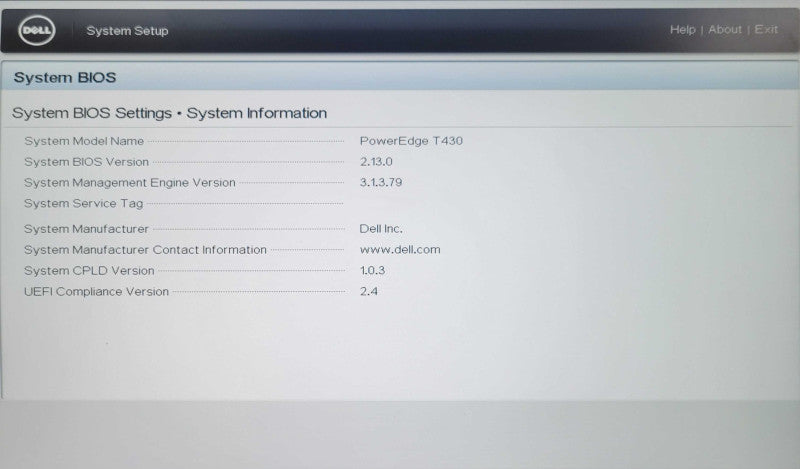Select System Management Engine Version label
The height and width of the screenshot is (469, 800).
130,183
